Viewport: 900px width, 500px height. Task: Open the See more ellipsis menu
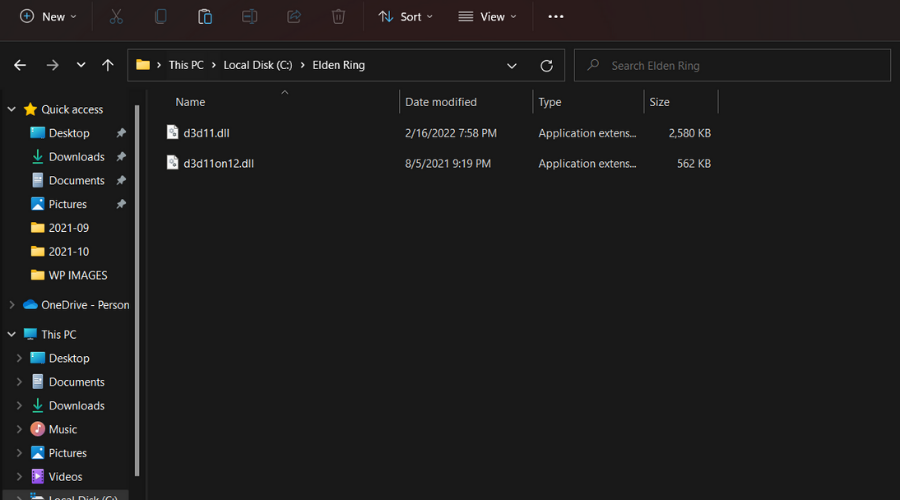[556, 17]
